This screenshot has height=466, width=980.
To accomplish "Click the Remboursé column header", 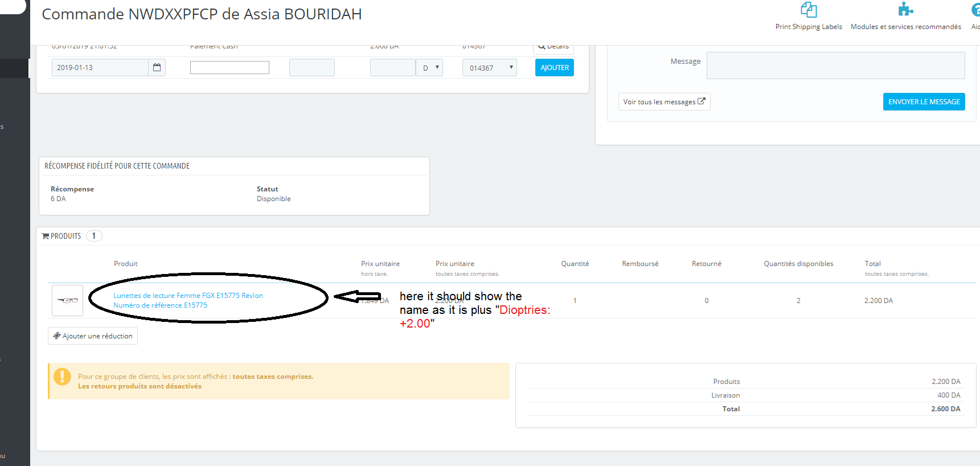I will point(640,264).
